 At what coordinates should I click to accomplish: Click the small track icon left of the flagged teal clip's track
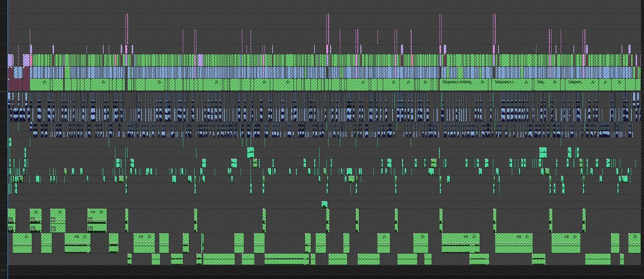point(3,205)
